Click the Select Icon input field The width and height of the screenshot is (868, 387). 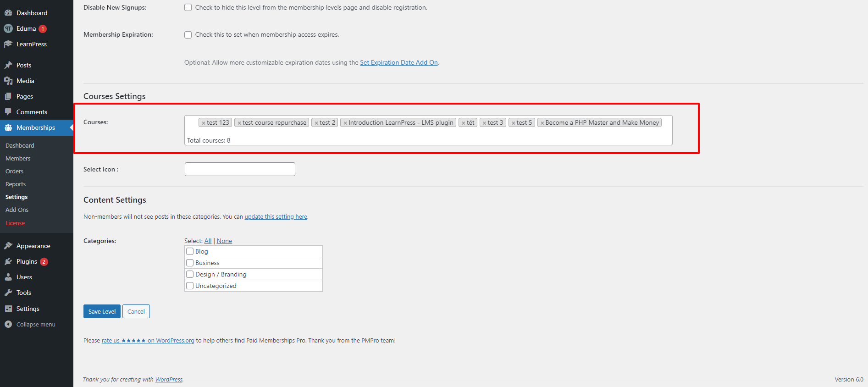click(240, 169)
